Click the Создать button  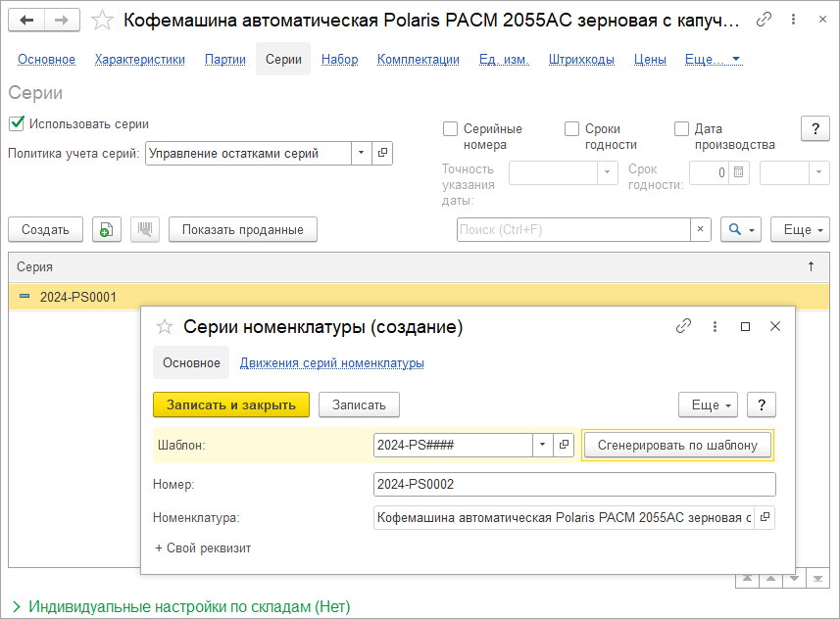(x=45, y=230)
